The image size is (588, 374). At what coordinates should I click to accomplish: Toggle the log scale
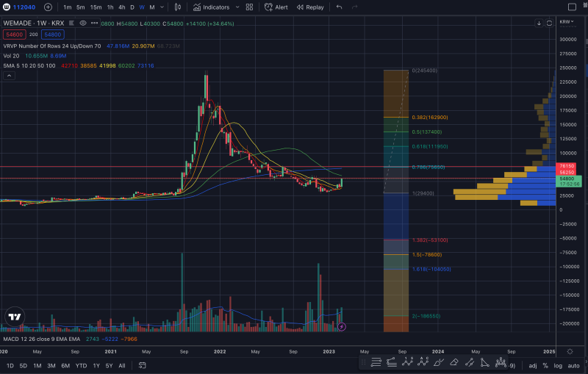click(x=558, y=366)
